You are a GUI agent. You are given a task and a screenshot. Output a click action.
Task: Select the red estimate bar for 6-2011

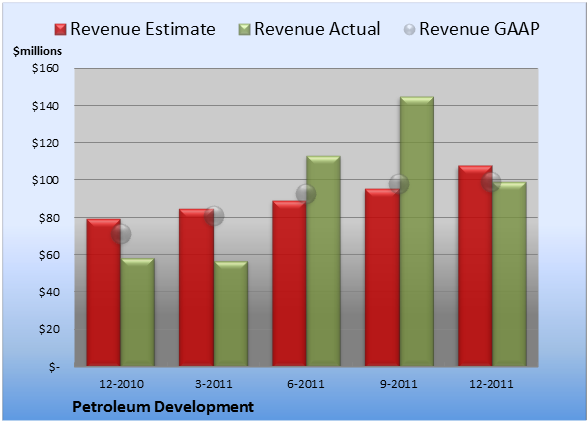[289, 284]
